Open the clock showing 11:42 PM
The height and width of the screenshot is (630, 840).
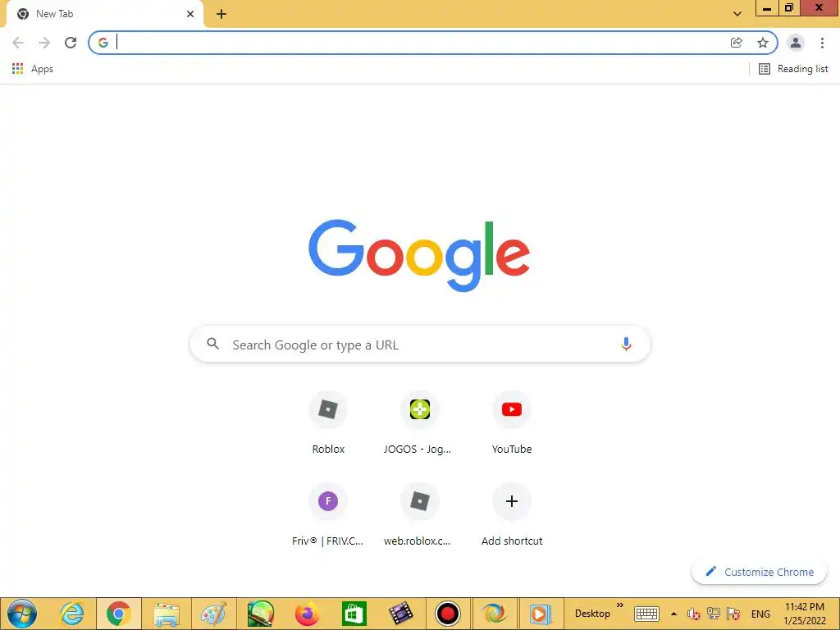[x=805, y=614]
